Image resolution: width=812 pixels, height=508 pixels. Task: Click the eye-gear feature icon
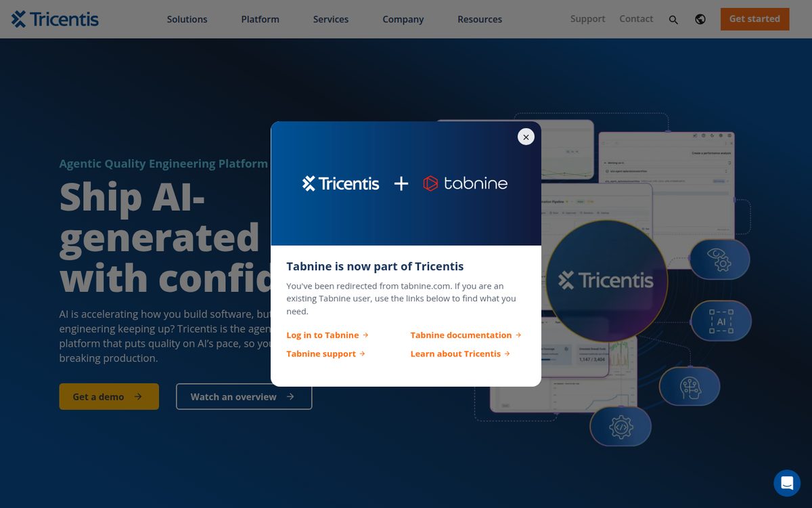[x=719, y=259]
